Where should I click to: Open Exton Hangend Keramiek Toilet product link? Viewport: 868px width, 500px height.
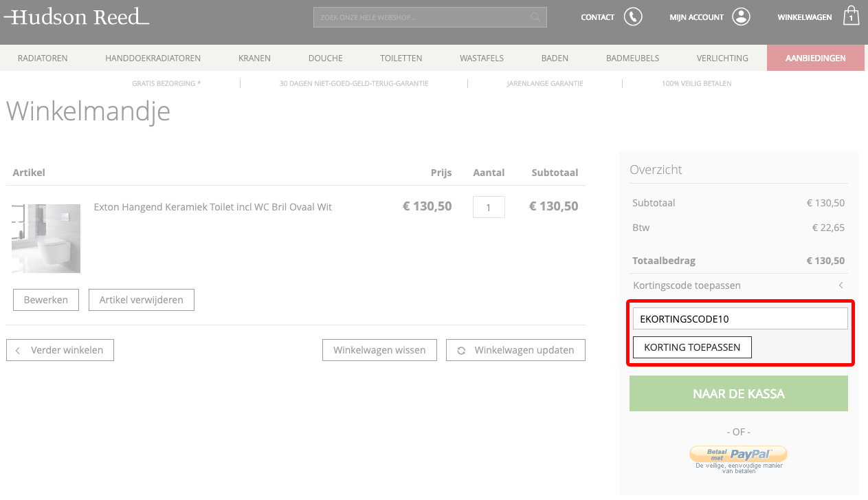(212, 206)
